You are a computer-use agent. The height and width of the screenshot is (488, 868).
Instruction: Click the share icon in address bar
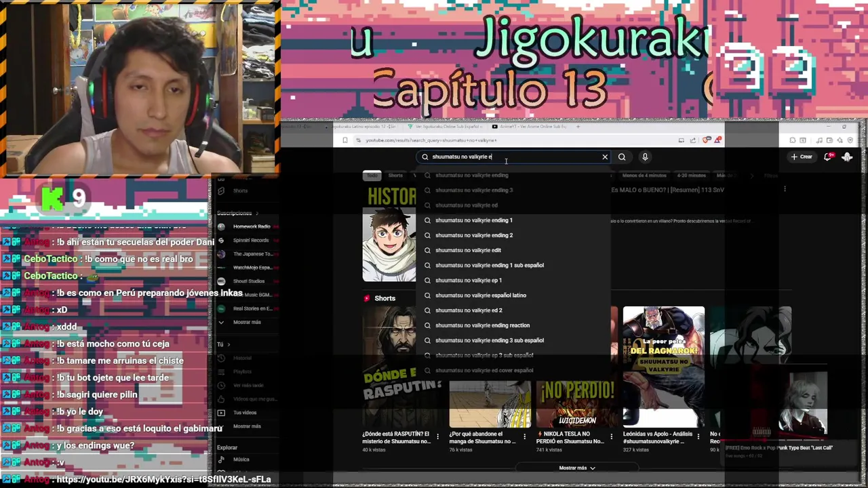pos(693,140)
